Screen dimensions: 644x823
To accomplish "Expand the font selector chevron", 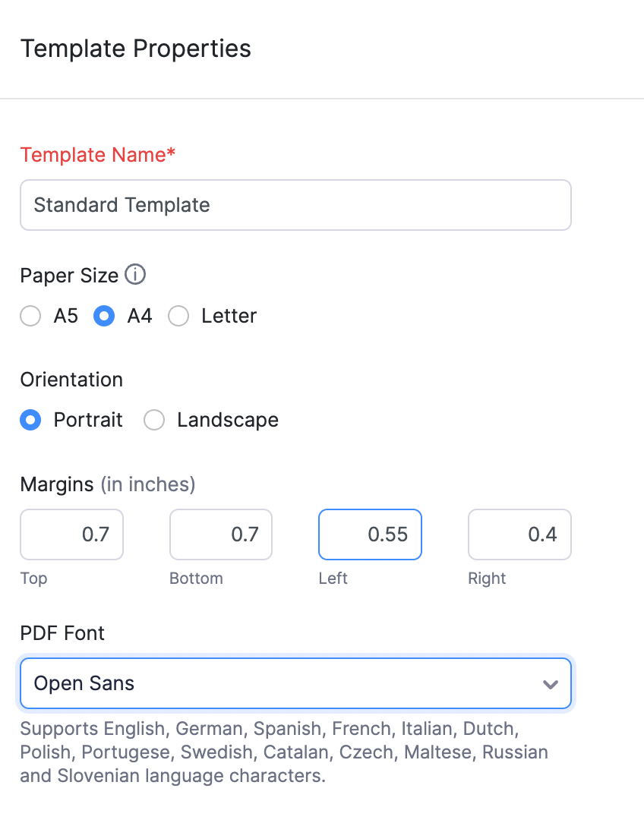I will click(x=550, y=684).
